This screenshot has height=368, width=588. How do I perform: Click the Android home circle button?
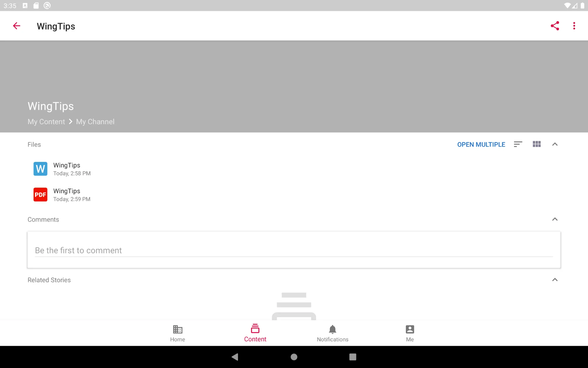pos(294,357)
